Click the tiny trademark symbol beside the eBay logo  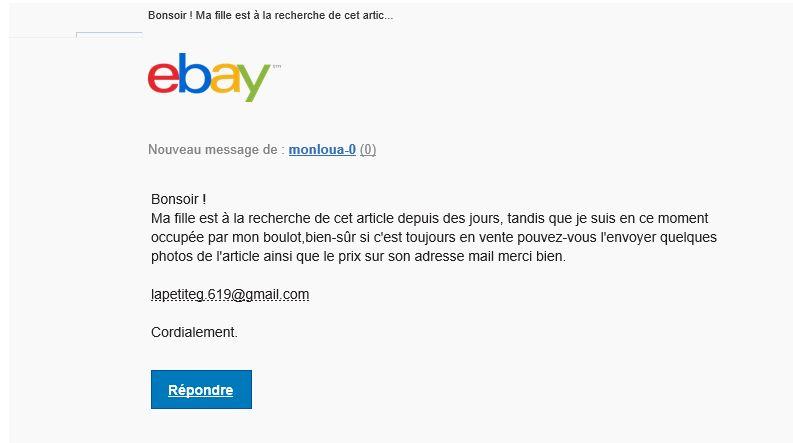(277, 66)
